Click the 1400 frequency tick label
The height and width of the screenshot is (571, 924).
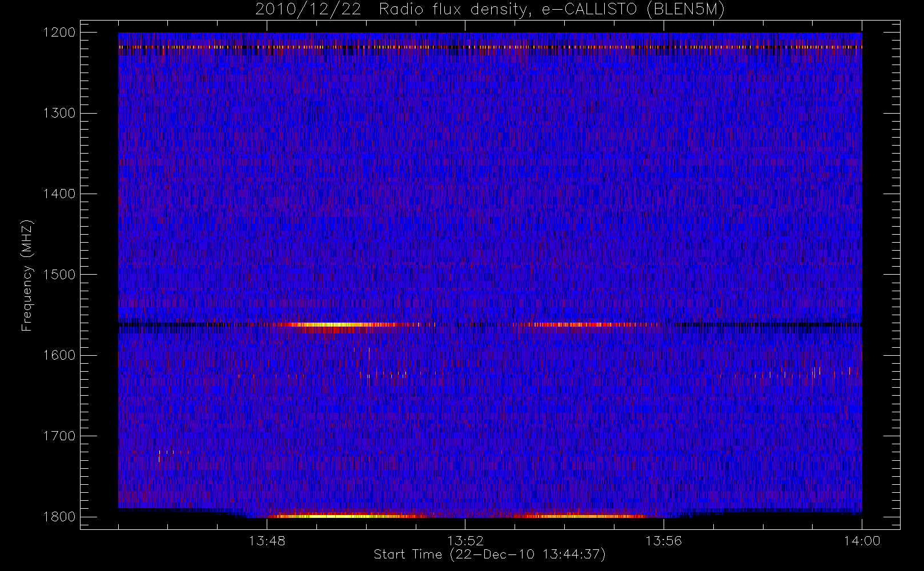(59, 194)
